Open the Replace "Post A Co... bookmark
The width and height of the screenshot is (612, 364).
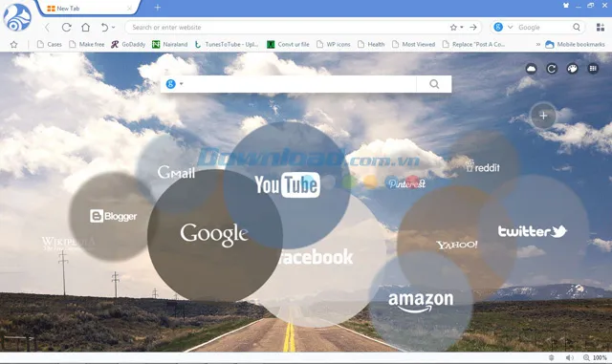[473, 45]
